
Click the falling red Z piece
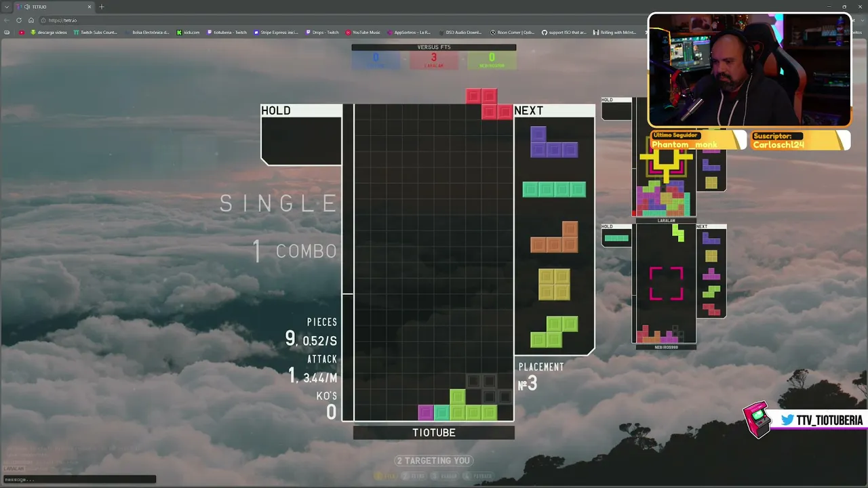click(489, 104)
